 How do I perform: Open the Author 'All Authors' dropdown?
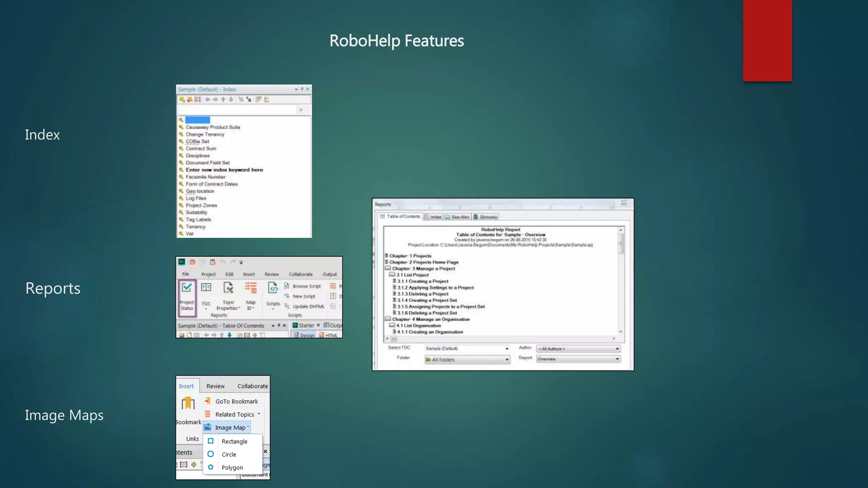click(579, 349)
